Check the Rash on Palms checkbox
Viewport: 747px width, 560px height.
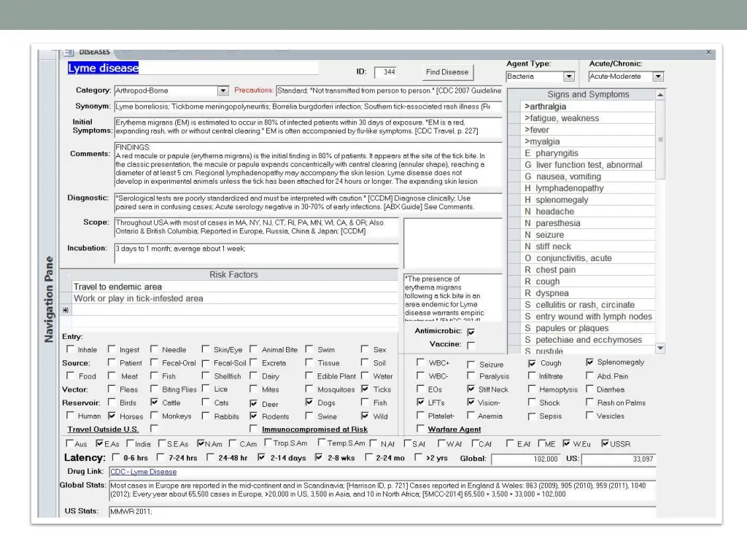click(589, 402)
